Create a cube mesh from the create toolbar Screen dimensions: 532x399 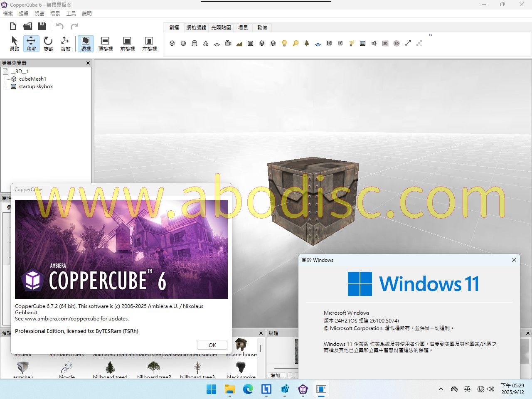[172, 43]
